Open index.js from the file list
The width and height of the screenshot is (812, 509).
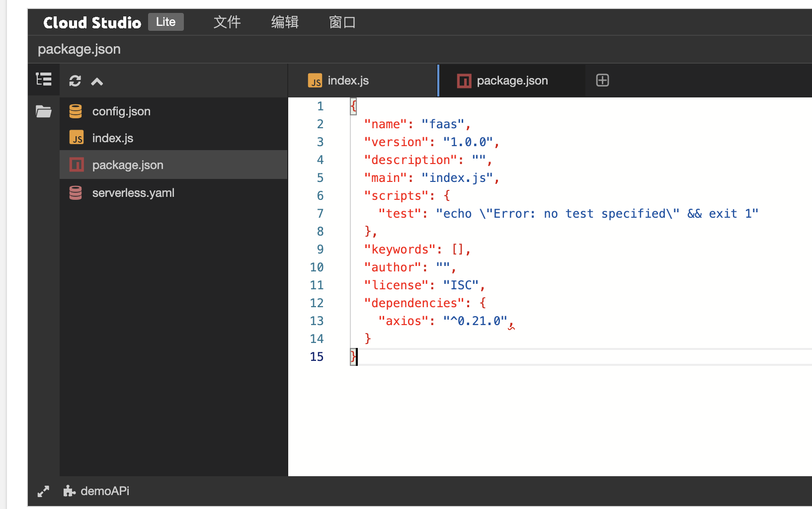click(113, 138)
